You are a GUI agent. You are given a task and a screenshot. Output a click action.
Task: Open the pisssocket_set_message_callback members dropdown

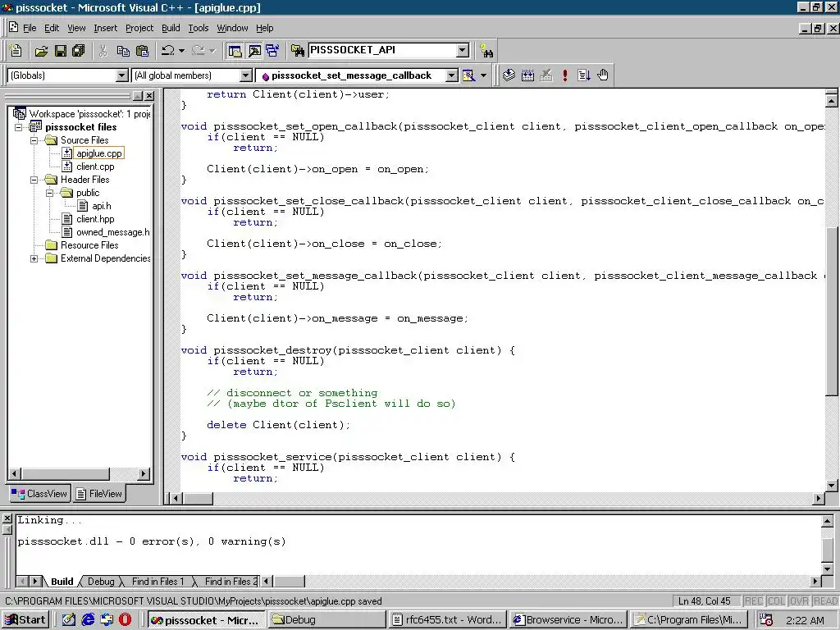[x=452, y=75]
